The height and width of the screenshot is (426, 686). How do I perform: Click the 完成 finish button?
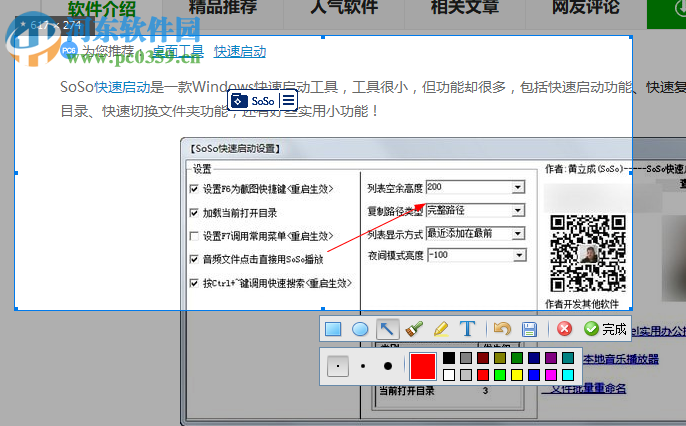click(x=606, y=328)
